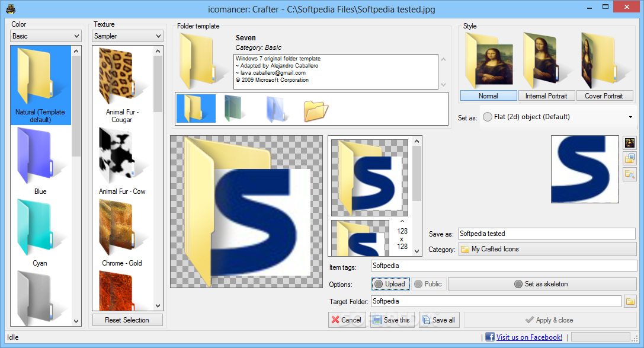Click the Save all button
This screenshot has width=644, height=348.
pyautogui.click(x=439, y=320)
